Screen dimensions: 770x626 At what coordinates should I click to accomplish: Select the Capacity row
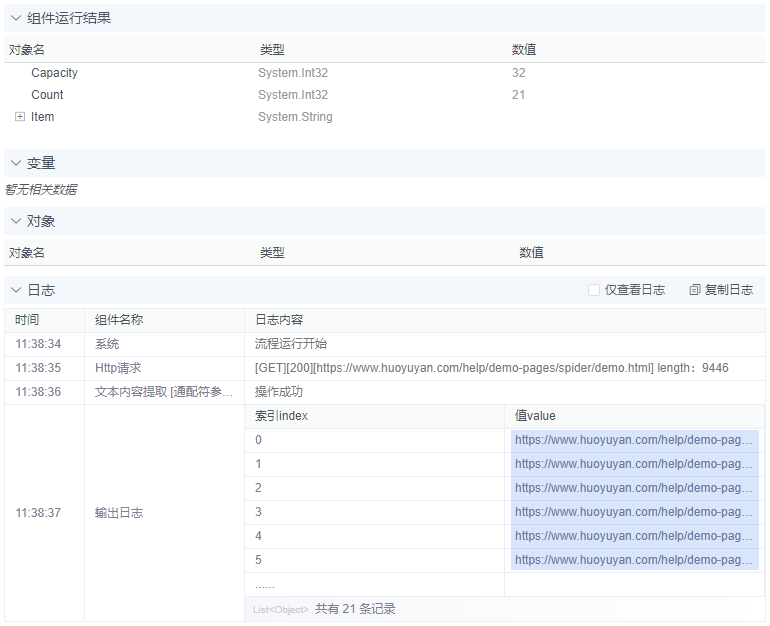click(54, 73)
